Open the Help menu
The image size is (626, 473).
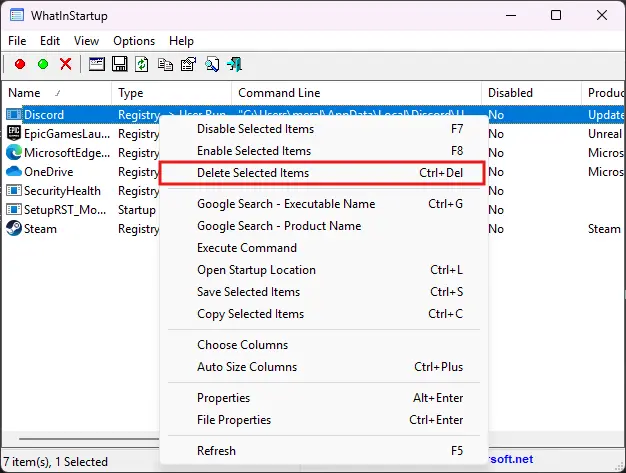[181, 41]
